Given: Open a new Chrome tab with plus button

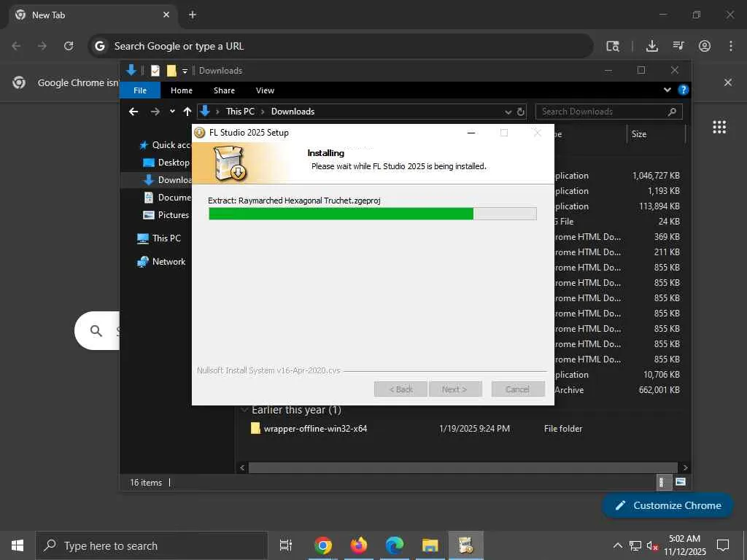Looking at the screenshot, I should point(193,15).
